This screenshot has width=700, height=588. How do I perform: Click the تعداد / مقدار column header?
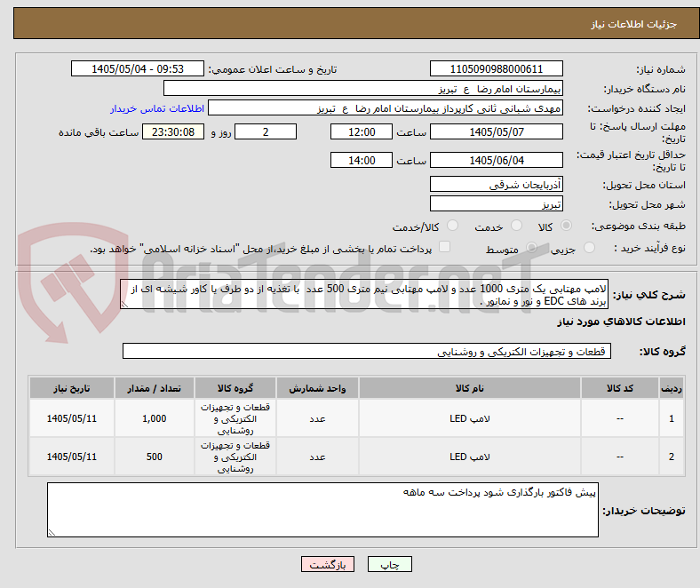tap(154, 388)
